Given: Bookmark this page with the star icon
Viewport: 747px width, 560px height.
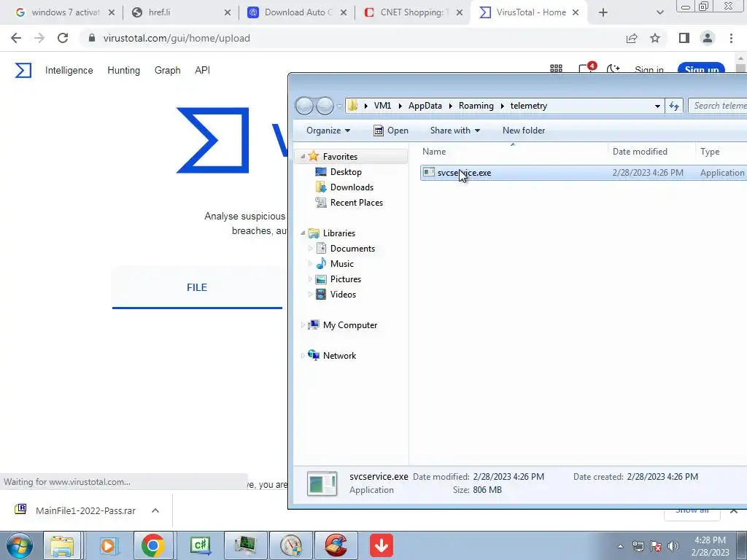Looking at the screenshot, I should pyautogui.click(x=655, y=38).
